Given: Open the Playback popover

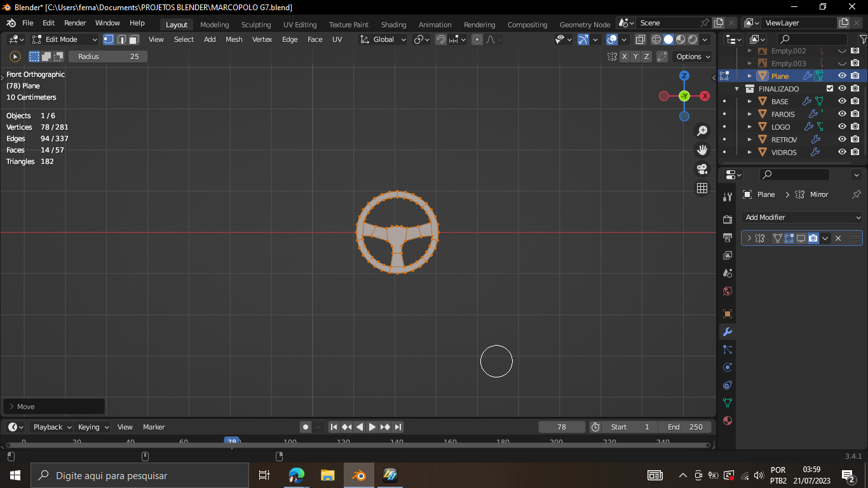Looking at the screenshot, I should 51,427.
